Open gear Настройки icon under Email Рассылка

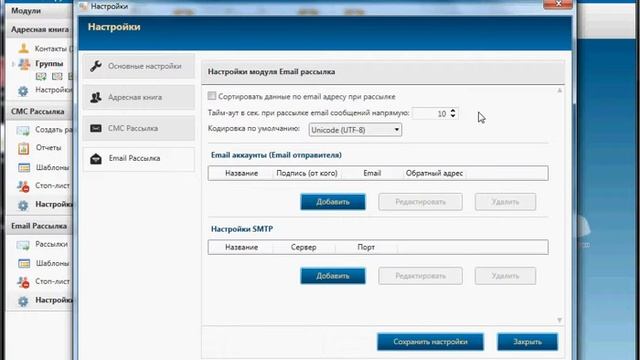coord(23,301)
